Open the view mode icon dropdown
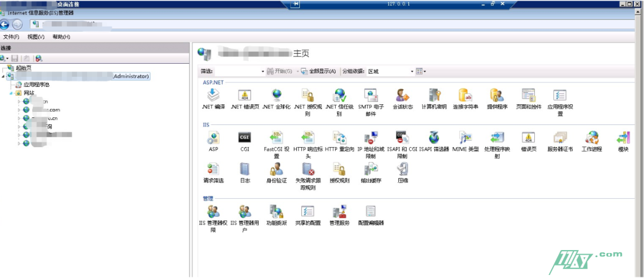This screenshot has width=644, height=278. 420,71
